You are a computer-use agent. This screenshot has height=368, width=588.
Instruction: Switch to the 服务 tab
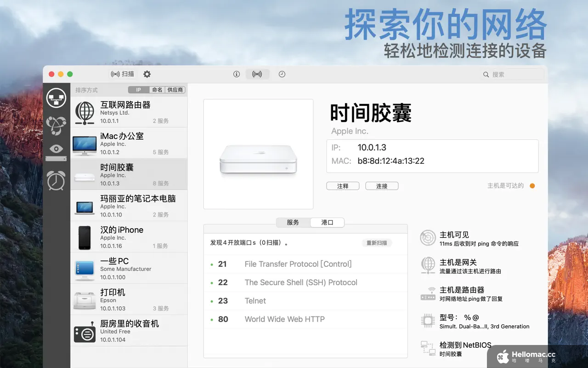tap(293, 222)
